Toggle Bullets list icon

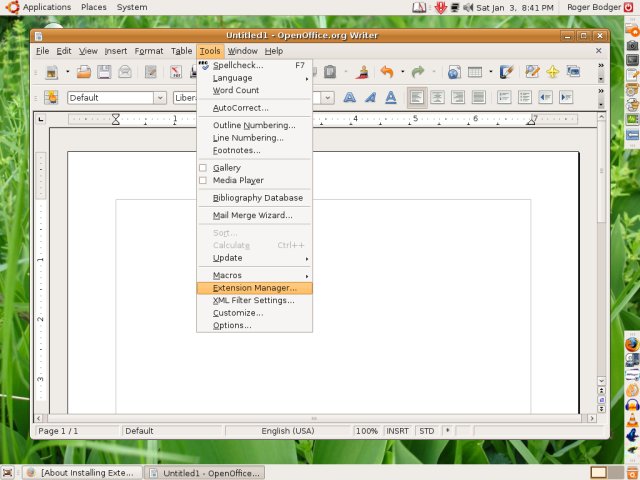(x=525, y=98)
